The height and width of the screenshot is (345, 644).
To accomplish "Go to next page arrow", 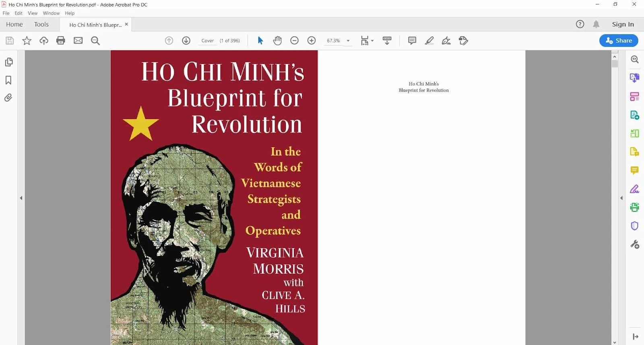I will [x=186, y=41].
